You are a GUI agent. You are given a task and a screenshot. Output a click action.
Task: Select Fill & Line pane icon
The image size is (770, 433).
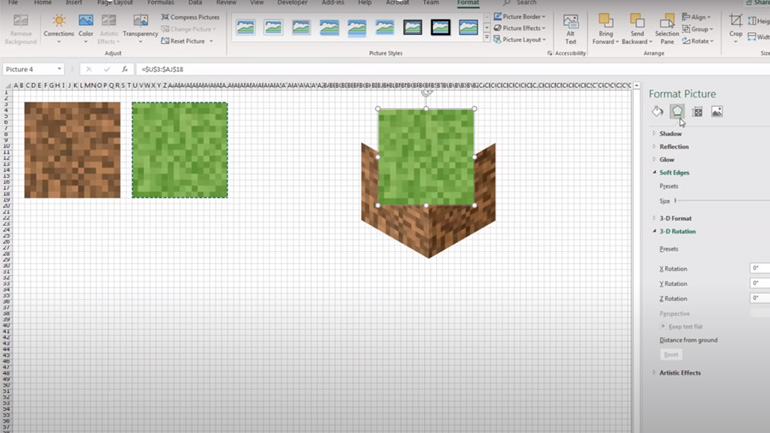[x=658, y=112]
